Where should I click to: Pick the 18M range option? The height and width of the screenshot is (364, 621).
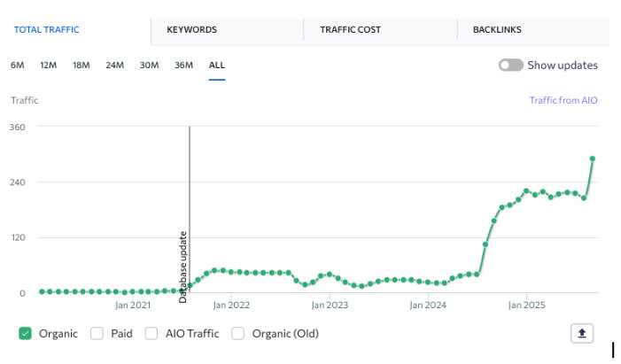pyautogui.click(x=81, y=66)
